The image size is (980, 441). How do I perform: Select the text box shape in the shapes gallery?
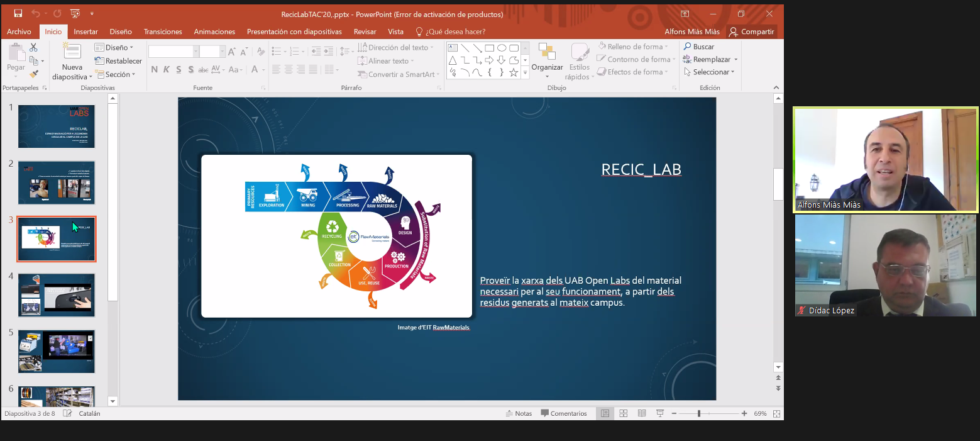pos(453,48)
